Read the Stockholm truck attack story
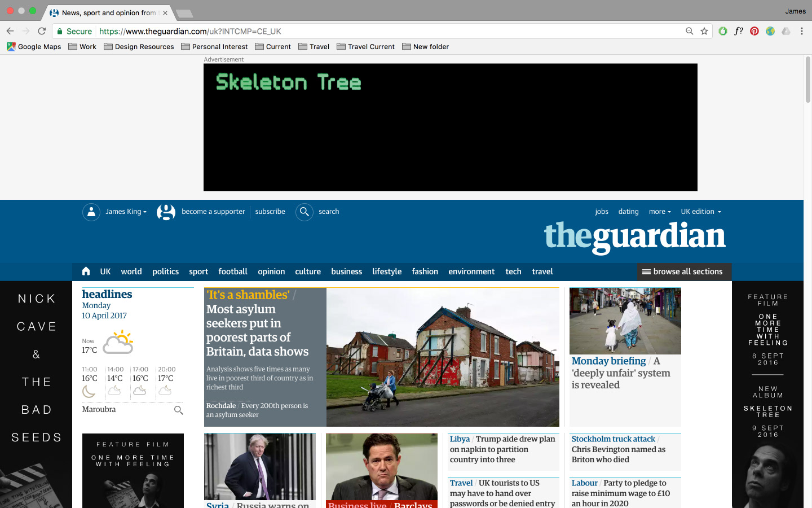 coord(619,449)
